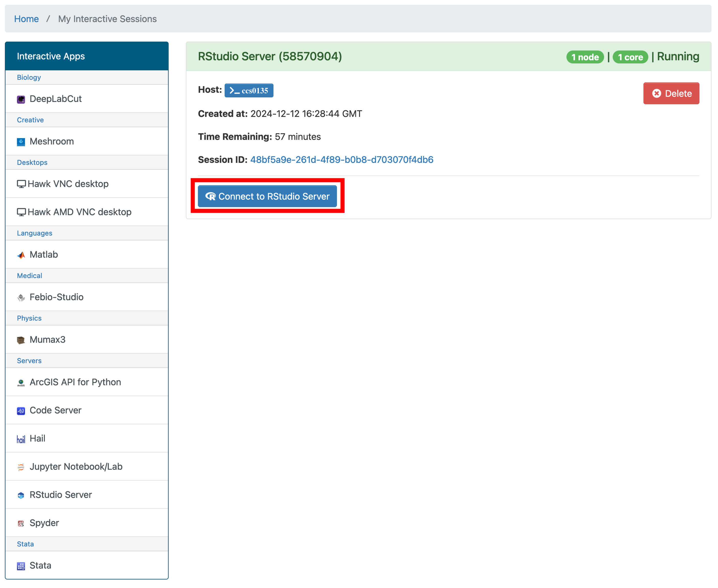
Task: Click the RStudio Server sidebar icon
Action: (x=21, y=495)
